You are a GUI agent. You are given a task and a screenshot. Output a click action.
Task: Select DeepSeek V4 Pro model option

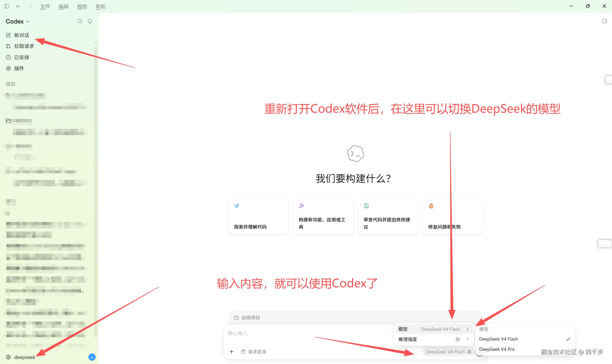tap(524, 349)
